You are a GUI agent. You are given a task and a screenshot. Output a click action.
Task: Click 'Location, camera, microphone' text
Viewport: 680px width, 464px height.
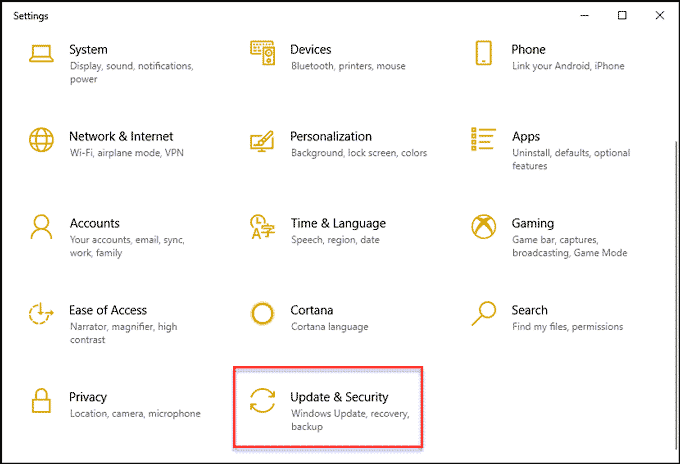(135, 414)
